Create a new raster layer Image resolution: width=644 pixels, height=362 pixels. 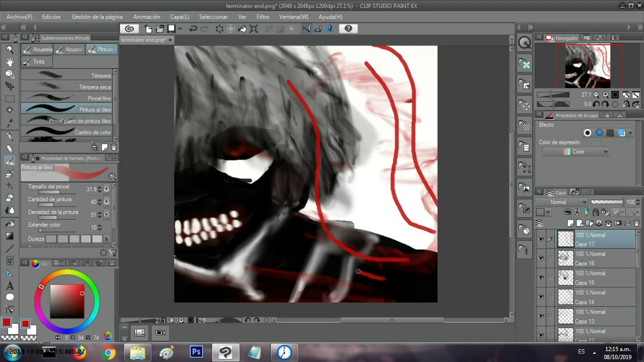tap(570, 223)
